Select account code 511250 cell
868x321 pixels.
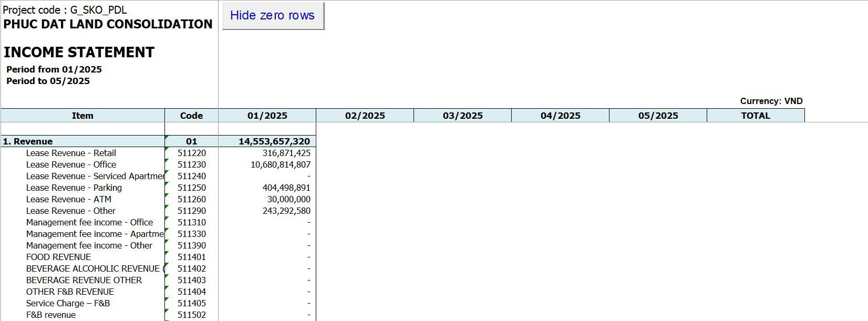(192, 188)
